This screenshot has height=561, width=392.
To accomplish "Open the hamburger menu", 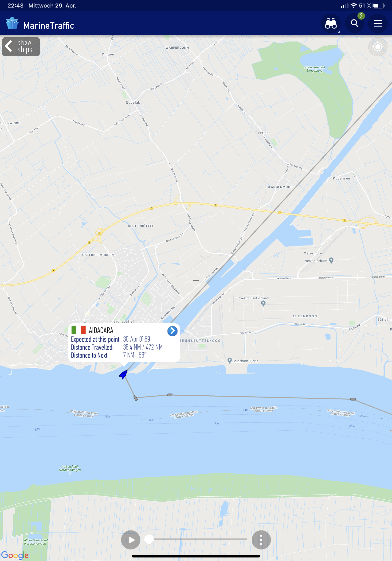I will click(x=378, y=23).
